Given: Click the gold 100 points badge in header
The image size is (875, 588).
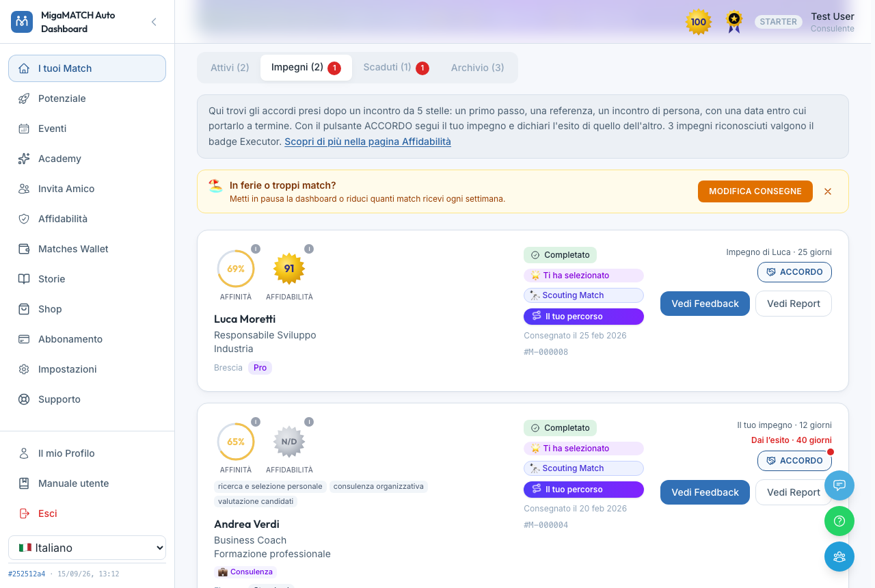Looking at the screenshot, I should click(699, 22).
